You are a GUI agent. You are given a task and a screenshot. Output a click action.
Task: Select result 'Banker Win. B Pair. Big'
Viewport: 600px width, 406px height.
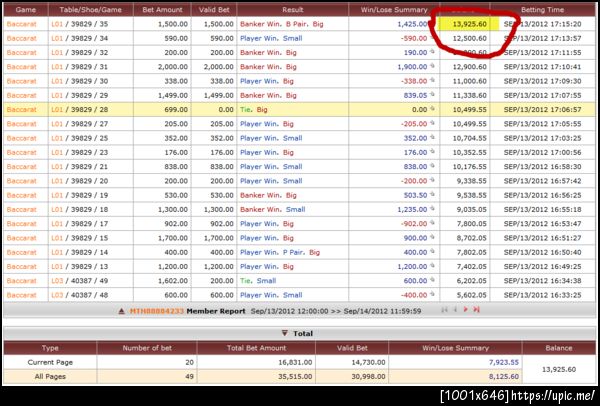282,24
